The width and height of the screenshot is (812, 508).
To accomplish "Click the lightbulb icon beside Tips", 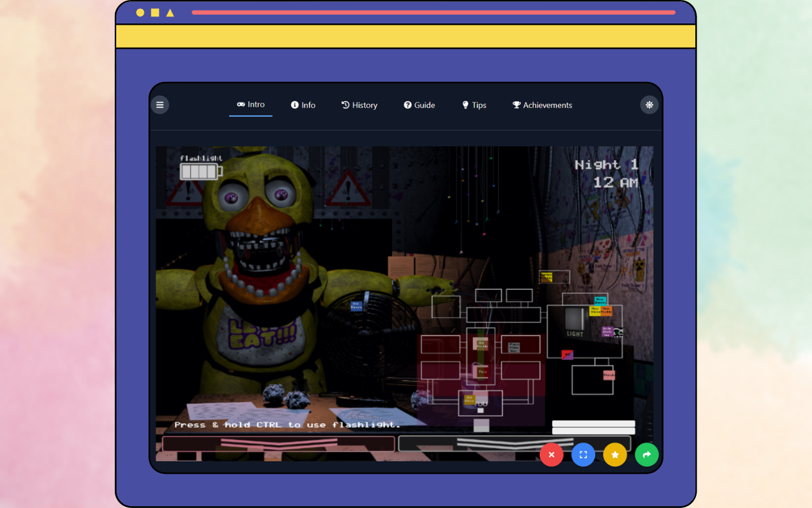I will [x=464, y=105].
